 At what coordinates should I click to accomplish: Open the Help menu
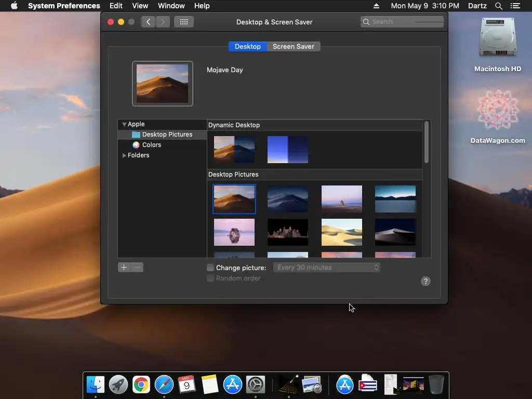tap(202, 6)
